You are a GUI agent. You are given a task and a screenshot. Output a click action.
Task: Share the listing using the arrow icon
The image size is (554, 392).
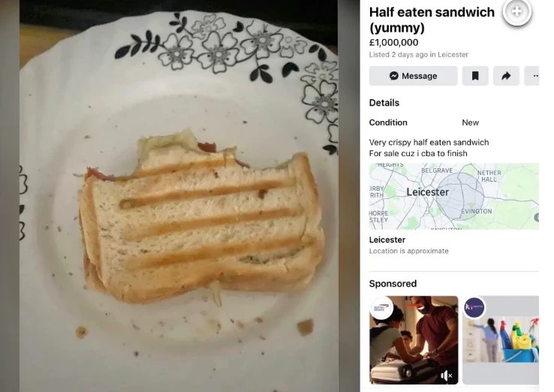click(x=506, y=76)
